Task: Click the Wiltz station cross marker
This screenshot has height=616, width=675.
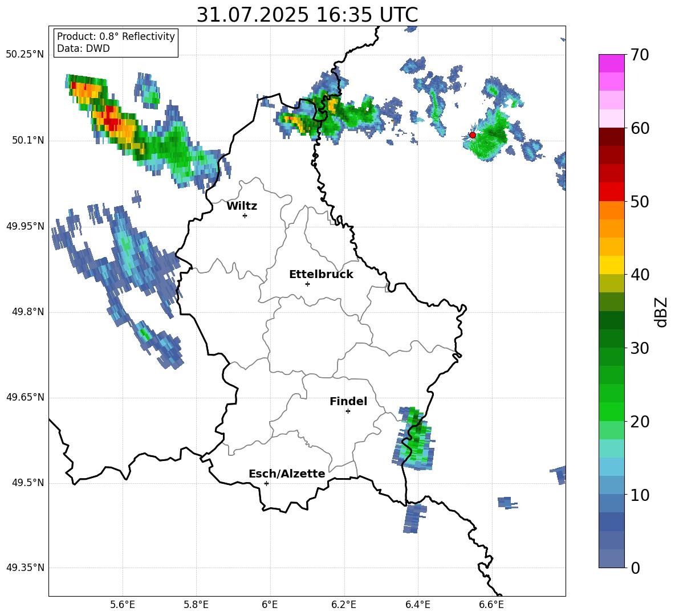Action: pos(245,215)
